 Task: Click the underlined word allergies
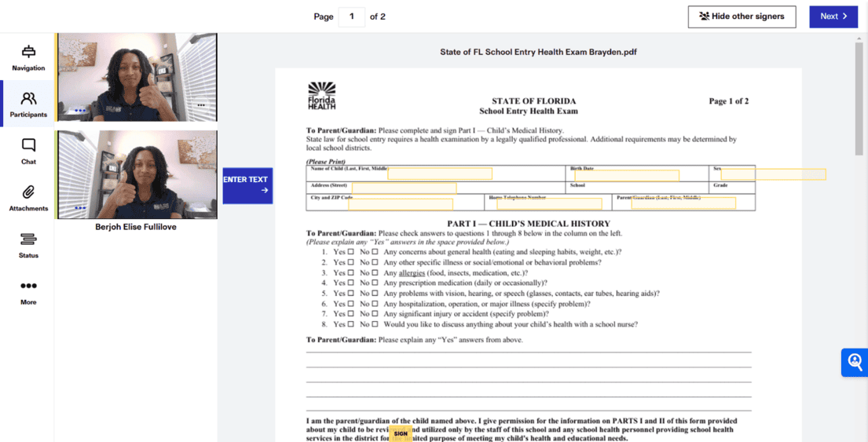[412, 273]
